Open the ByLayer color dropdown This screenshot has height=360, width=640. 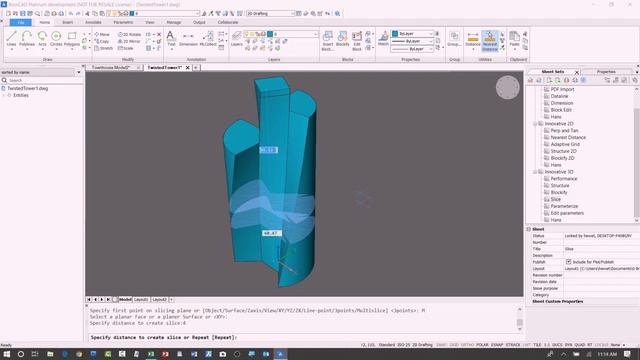coord(413,33)
